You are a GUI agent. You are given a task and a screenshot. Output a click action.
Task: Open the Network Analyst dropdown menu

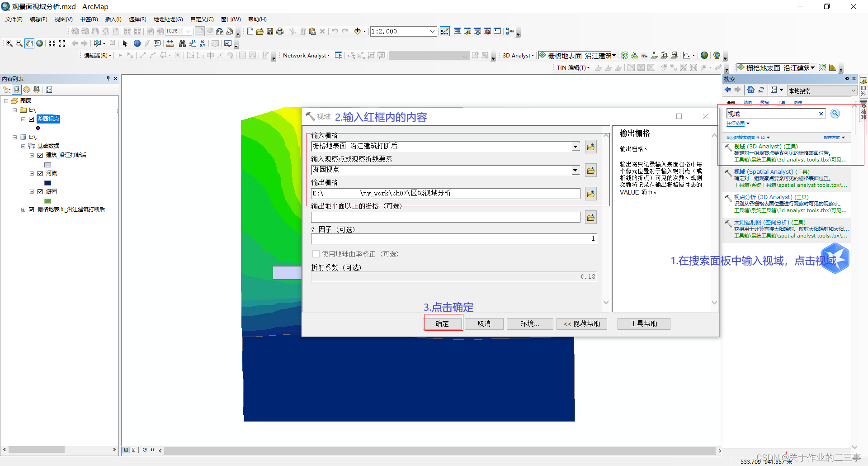coord(307,55)
